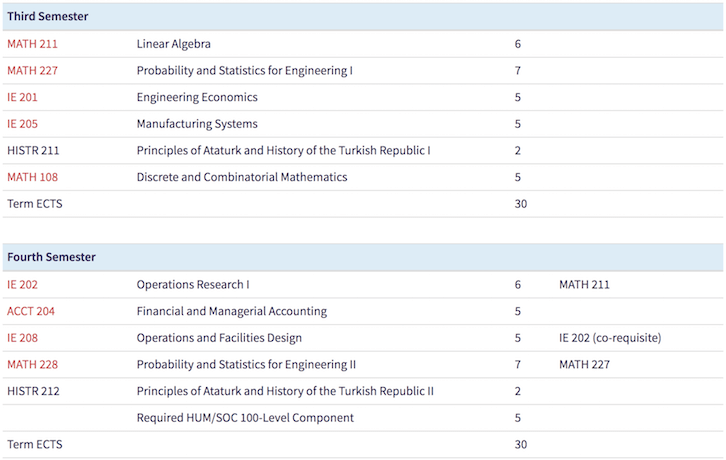Open the MATH 108 course link
Viewport: 726px width, 460px height.
[32, 177]
